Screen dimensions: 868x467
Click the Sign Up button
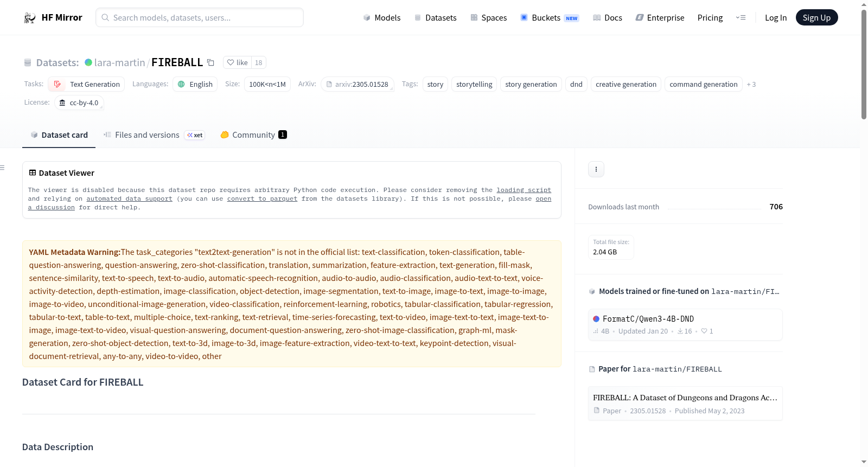point(816,18)
